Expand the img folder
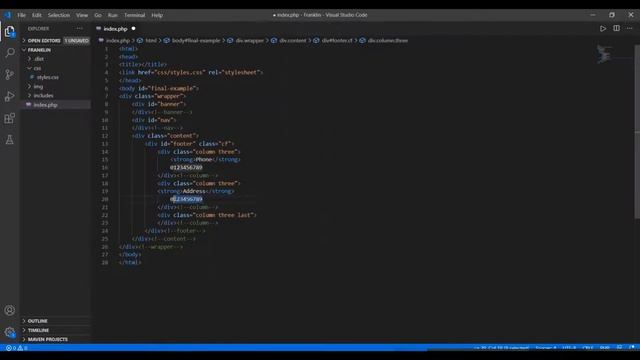The width and height of the screenshot is (640, 360). [38, 87]
